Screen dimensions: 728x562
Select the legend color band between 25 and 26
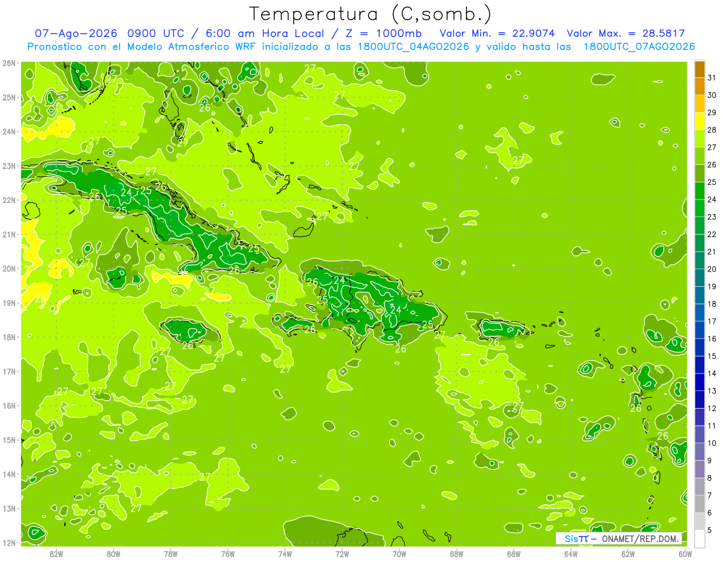click(x=699, y=173)
